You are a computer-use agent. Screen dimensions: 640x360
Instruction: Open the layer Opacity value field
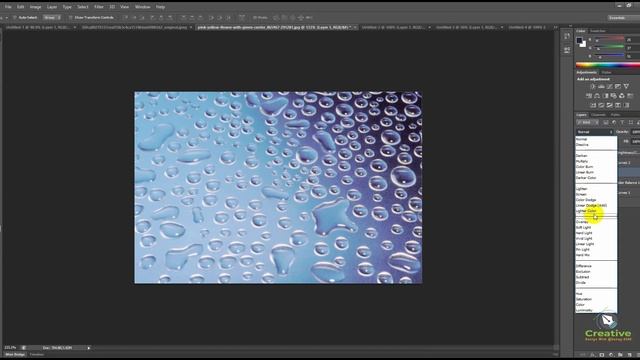636,132
